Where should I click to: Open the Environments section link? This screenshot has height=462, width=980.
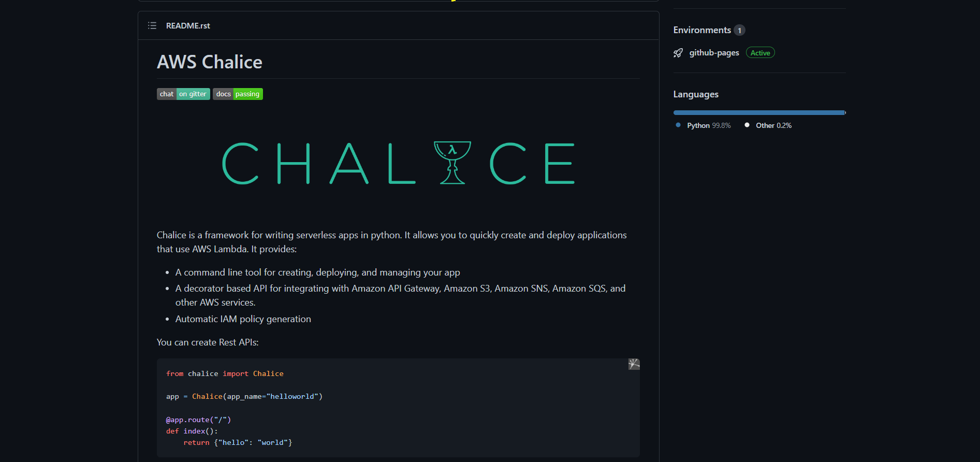pyautogui.click(x=702, y=30)
